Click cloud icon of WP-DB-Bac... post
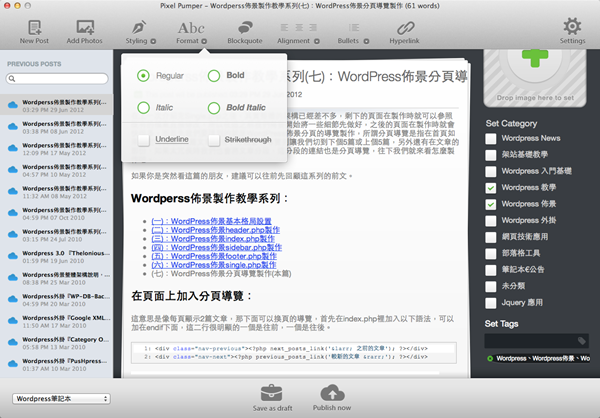The image size is (600, 418). pos(13,299)
